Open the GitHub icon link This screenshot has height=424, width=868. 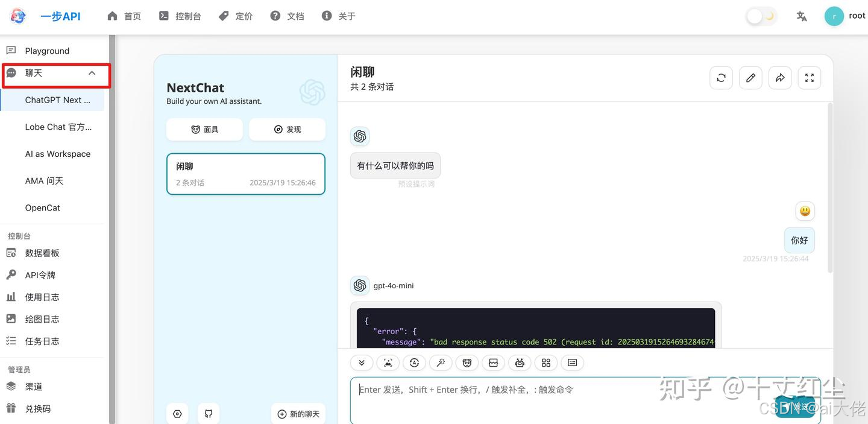(209, 414)
